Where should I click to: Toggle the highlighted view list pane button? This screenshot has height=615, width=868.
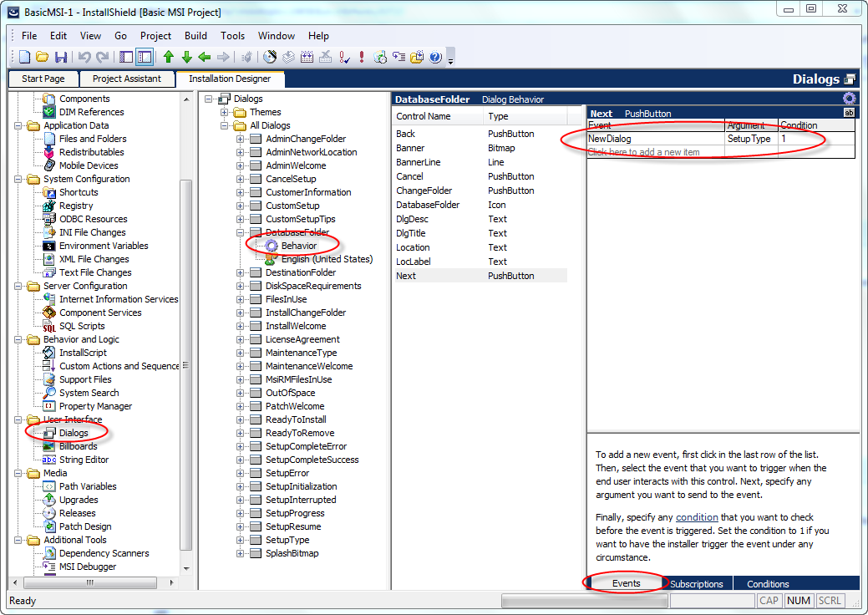145,58
